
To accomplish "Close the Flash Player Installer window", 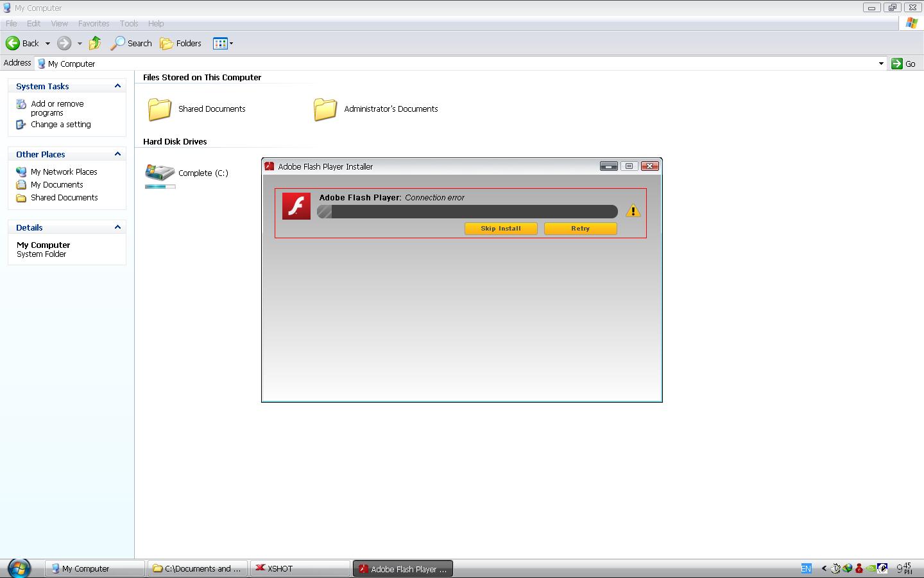I will (650, 166).
